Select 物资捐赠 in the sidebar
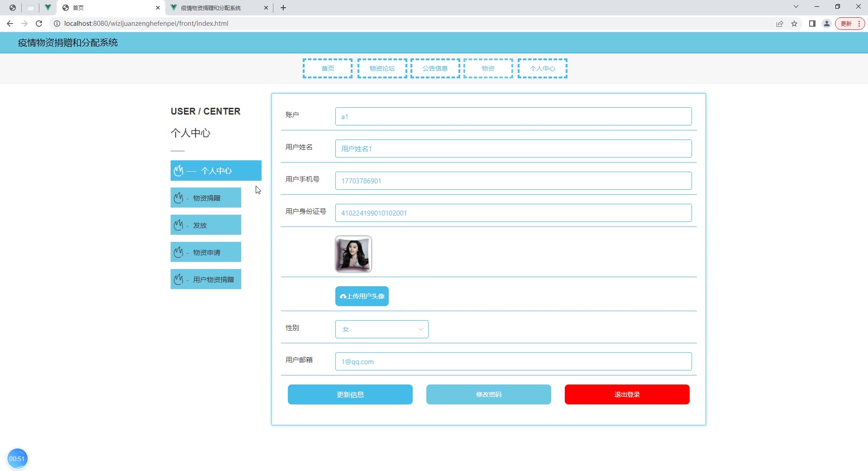Image resolution: width=868 pixels, height=471 pixels. 206,198
